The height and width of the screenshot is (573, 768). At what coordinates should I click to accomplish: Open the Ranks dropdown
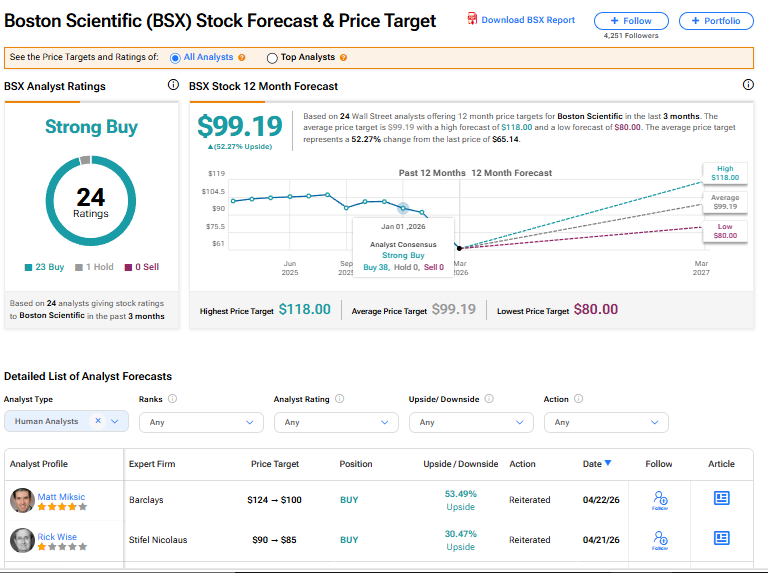[x=201, y=422]
